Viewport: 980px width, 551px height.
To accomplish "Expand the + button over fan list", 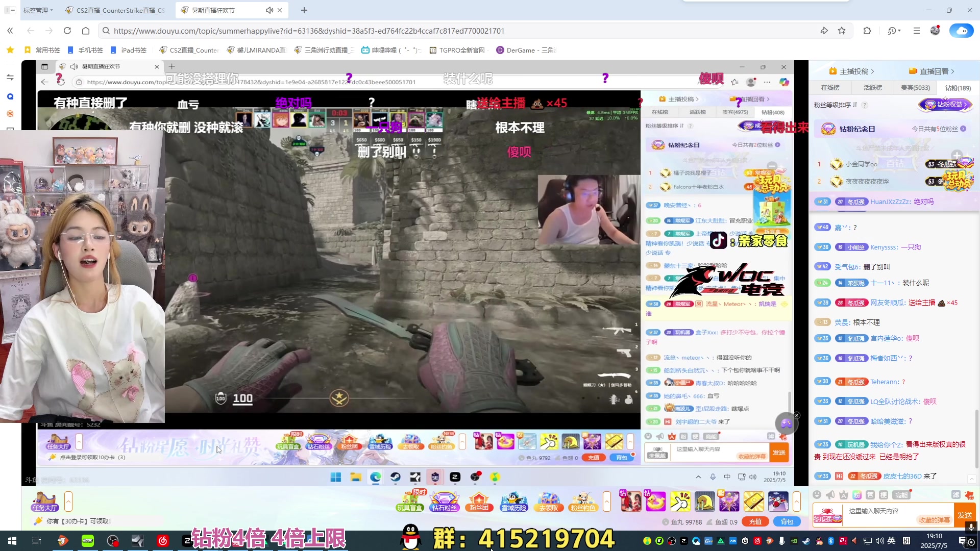I will click(x=957, y=155).
